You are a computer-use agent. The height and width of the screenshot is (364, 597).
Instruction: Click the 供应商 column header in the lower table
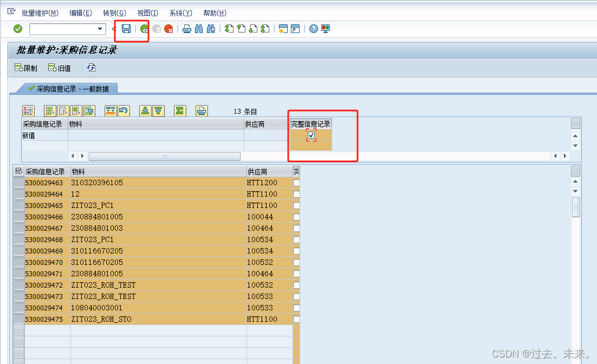(270, 172)
